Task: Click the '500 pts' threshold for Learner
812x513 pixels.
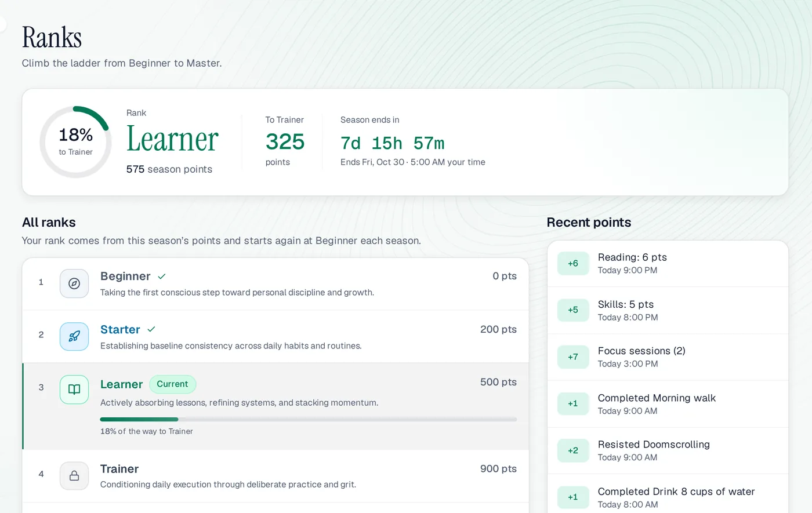Action: pyautogui.click(x=498, y=382)
